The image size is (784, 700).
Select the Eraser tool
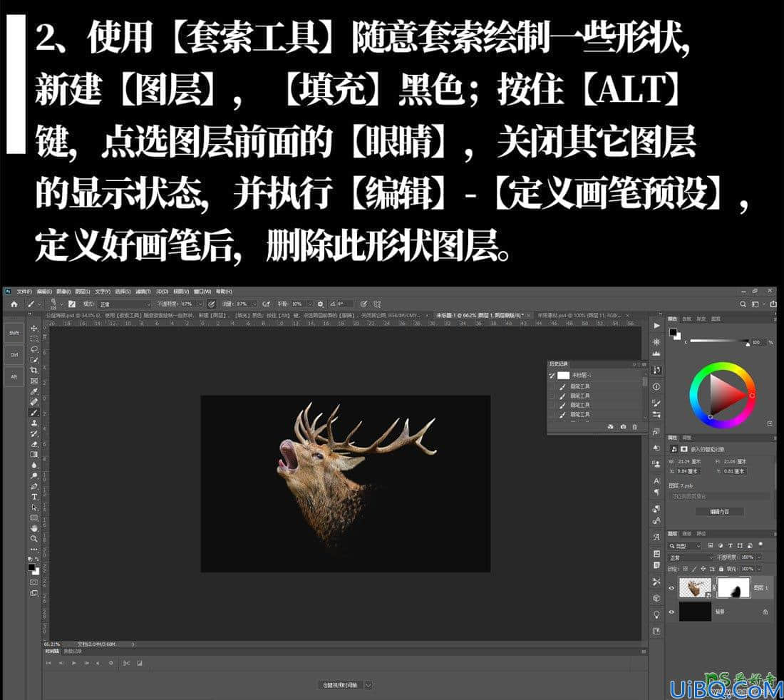pos(34,444)
